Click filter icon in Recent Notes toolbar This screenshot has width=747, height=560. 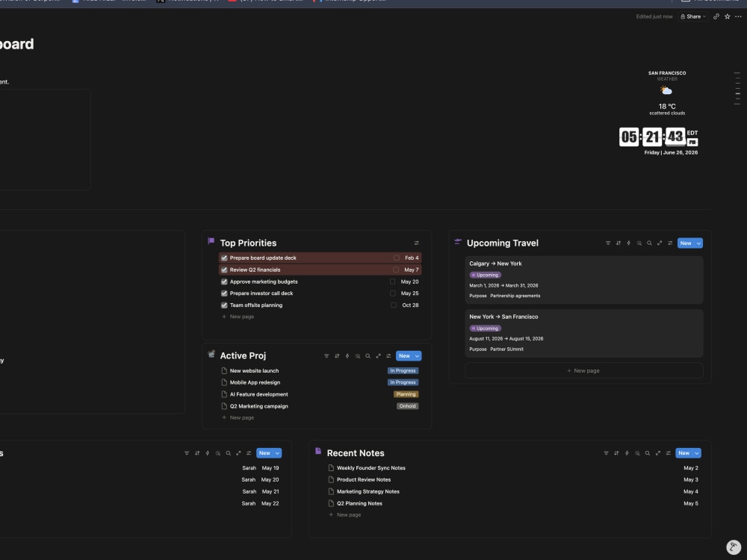coord(606,453)
